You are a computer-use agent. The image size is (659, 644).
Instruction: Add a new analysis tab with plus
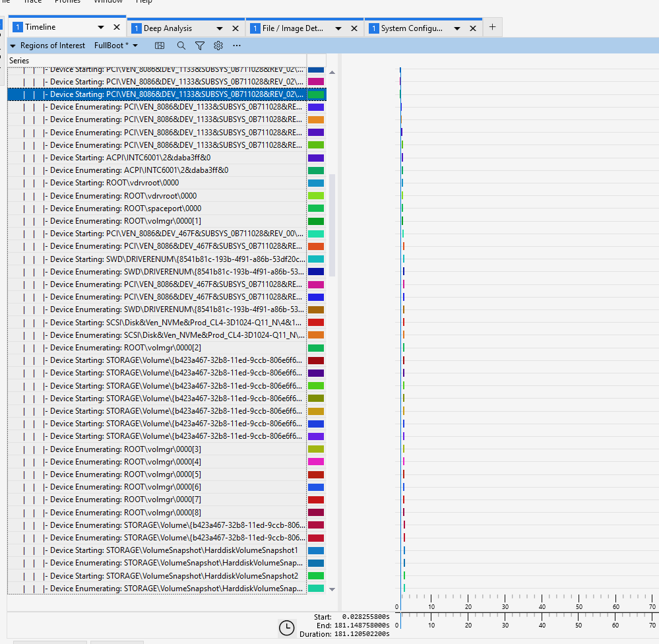coord(493,27)
